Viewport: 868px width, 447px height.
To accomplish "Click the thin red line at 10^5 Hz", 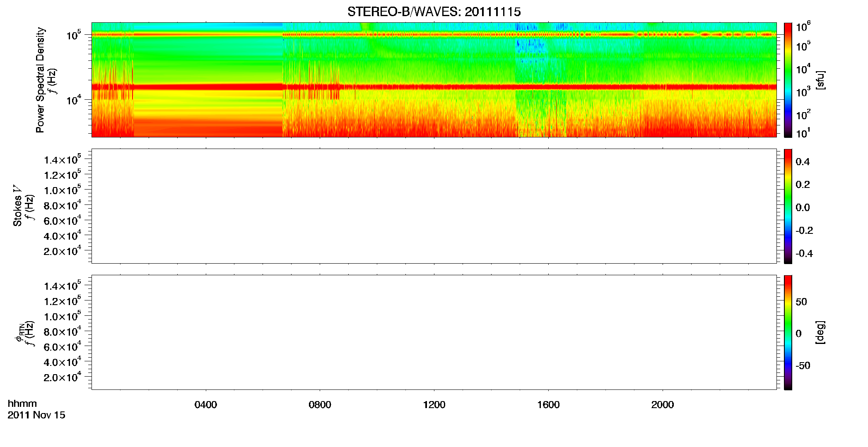I will click(434, 35).
